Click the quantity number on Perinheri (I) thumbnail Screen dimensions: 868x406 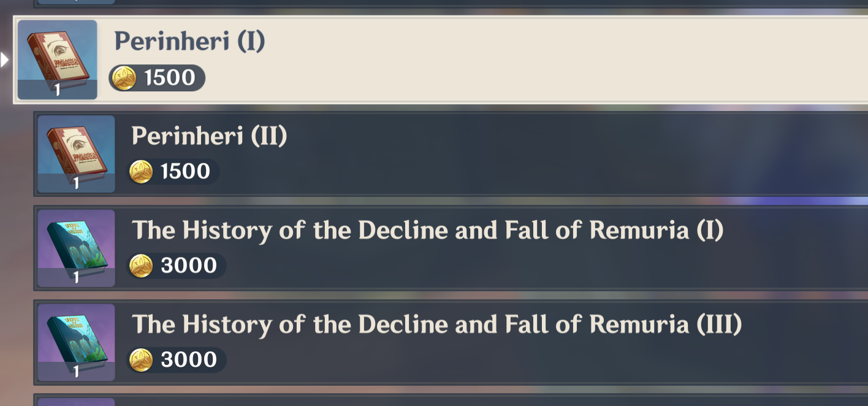[x=57, y=91]
